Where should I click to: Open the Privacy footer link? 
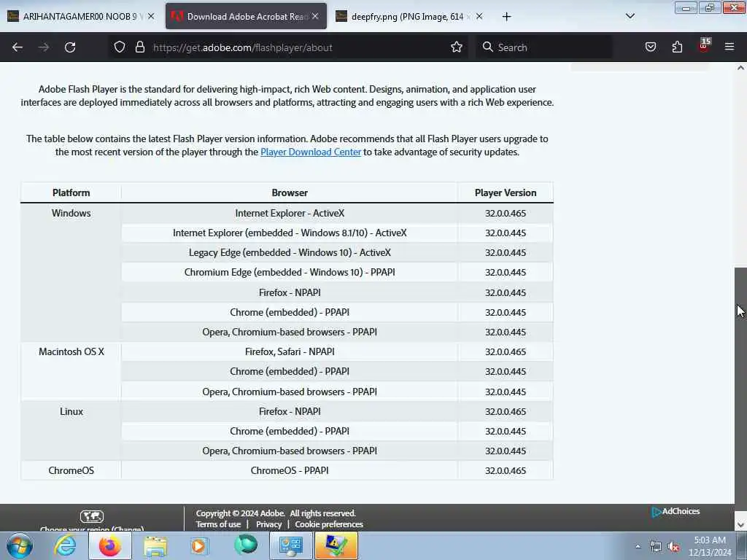point(268,524)
